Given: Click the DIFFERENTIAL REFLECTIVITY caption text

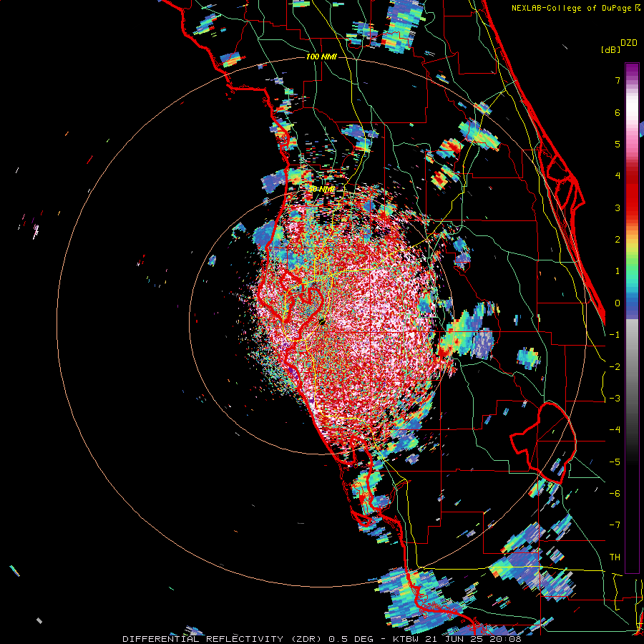Looking at the screenshot, I should [203, 639].
